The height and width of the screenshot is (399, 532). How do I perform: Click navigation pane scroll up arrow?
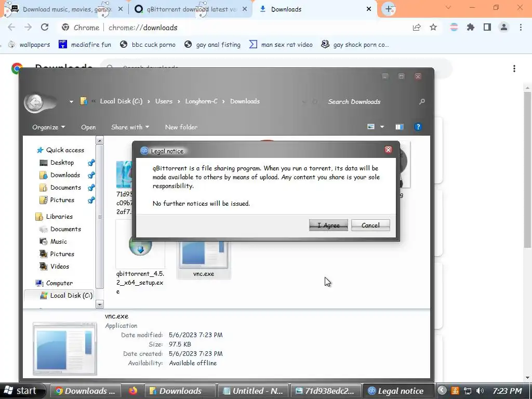pyautogui.click(x=100, y=140)
